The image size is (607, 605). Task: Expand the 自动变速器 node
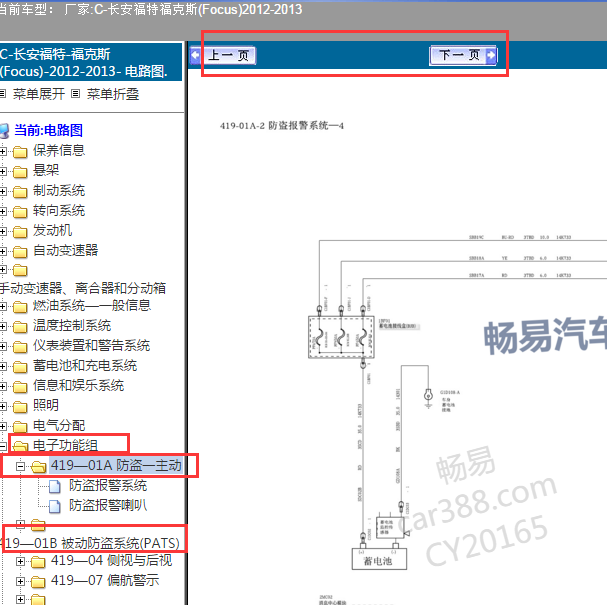3,251
